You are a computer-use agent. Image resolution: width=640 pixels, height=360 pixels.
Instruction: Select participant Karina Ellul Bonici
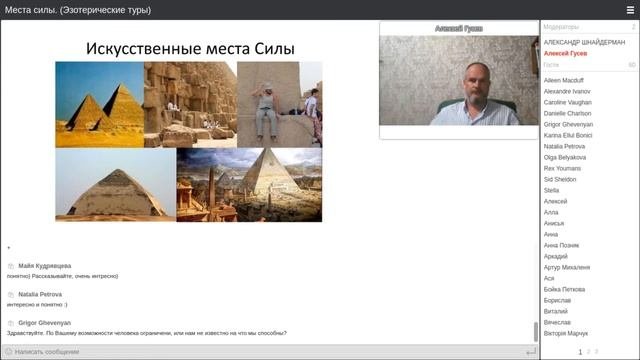[568, 136]
